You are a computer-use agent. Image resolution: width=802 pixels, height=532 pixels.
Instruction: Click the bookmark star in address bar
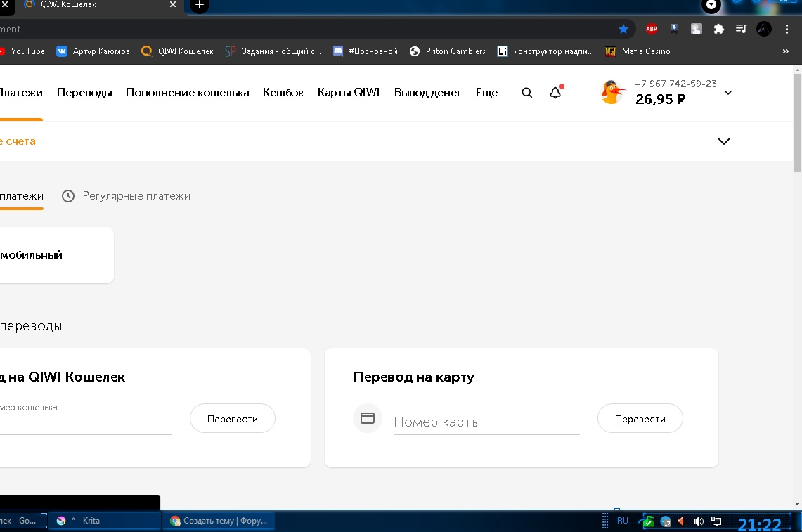(x=623, y=29)
